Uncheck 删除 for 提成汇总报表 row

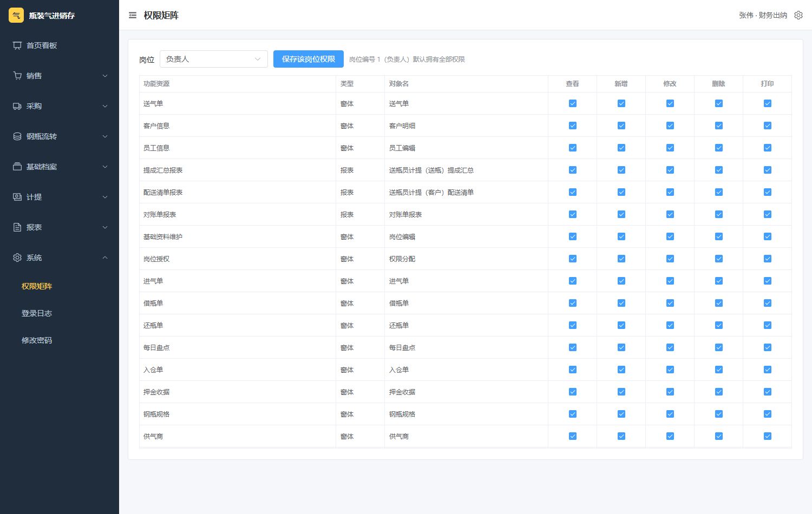(x=719, y=170)
